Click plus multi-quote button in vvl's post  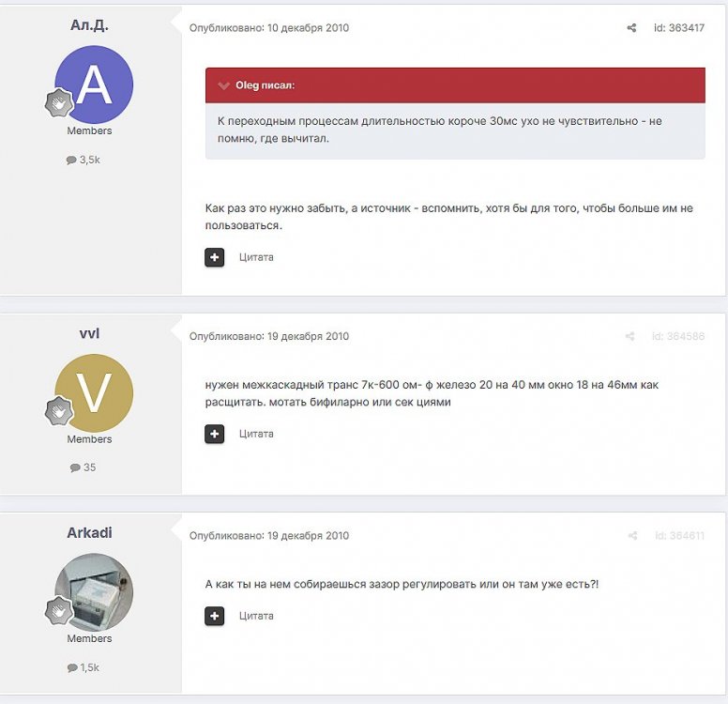(x=215, y=434)
